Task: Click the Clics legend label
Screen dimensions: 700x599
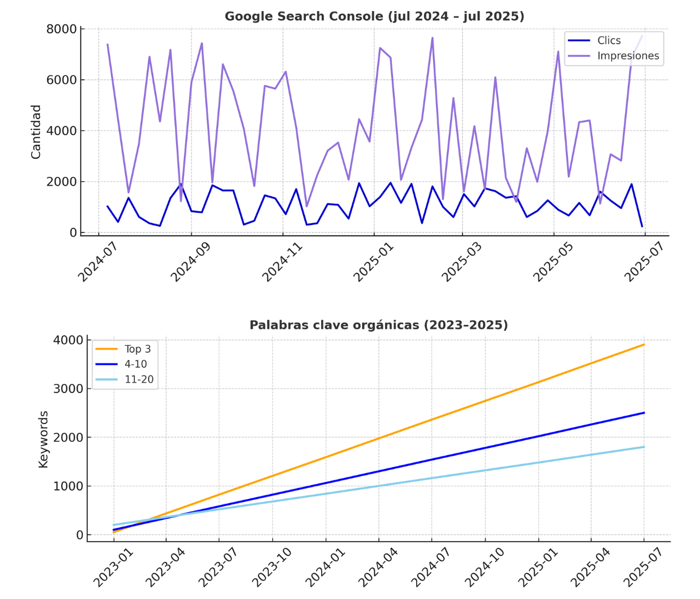Action: [609, 41]
